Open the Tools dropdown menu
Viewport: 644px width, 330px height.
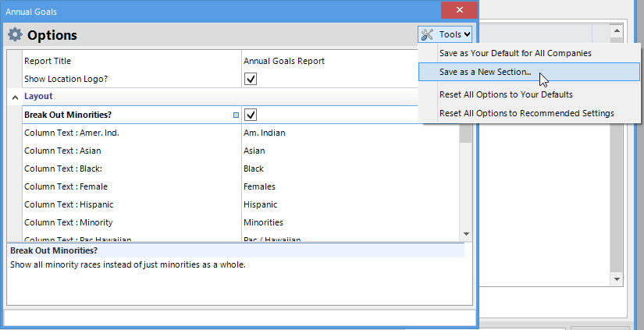click(x=446, y=34)
